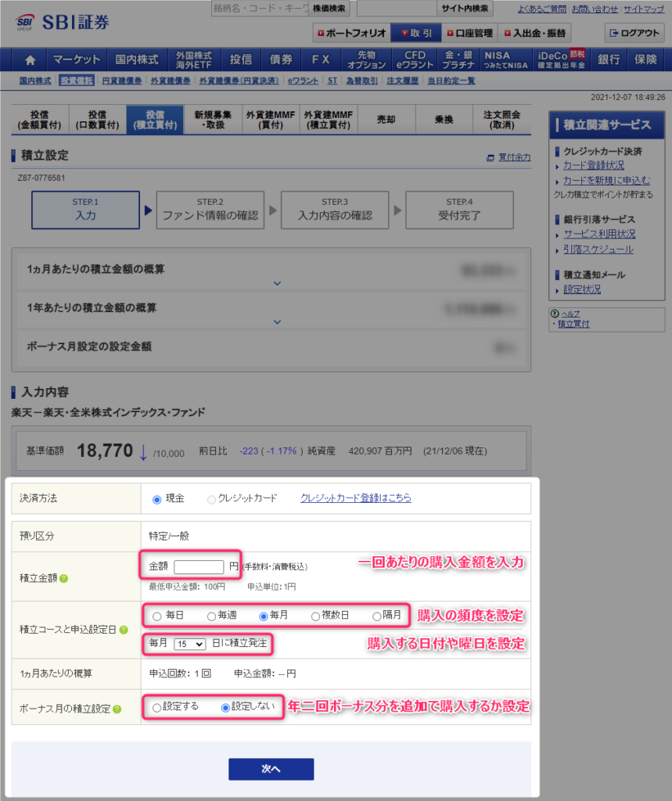The image size is (672, 801).
Task: Click the 株価検索 button
Action: (329, 8)
